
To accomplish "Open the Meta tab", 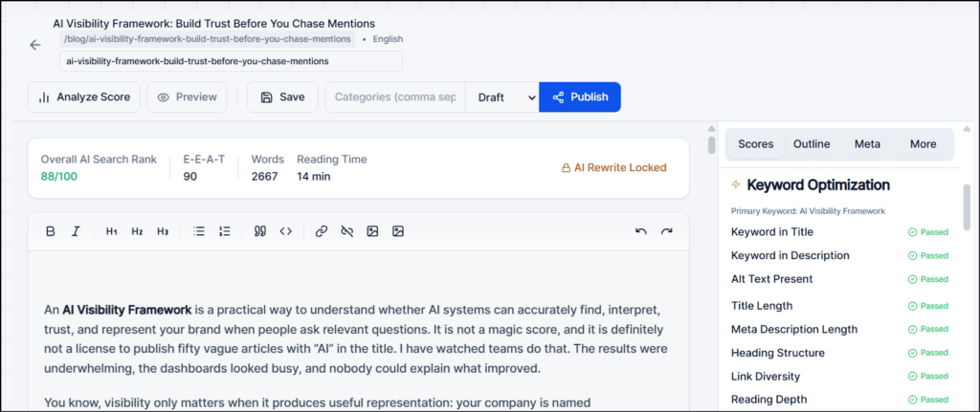I will (867, 144).
